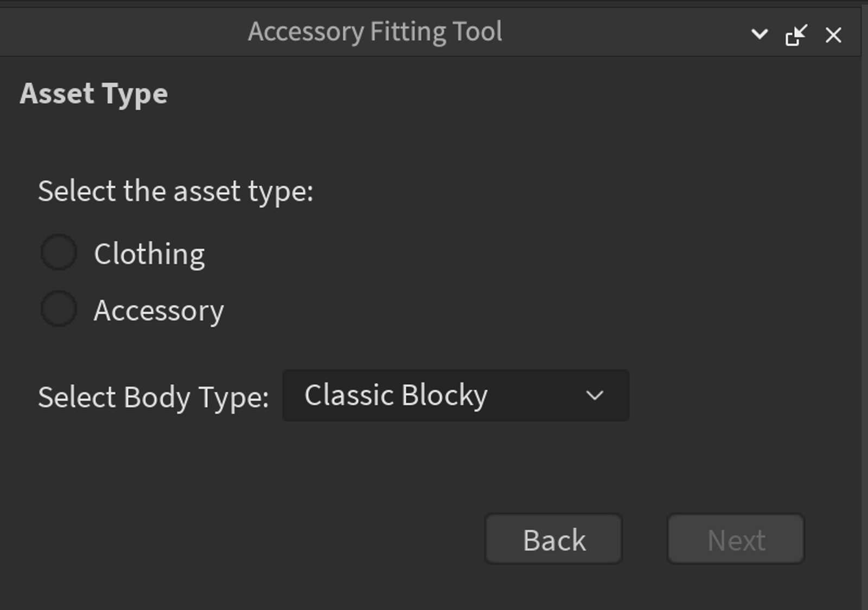This screenshot has height=610, width=868.
Task: Click the pop-out window arrow icon
Action: [x=796, y=35]
